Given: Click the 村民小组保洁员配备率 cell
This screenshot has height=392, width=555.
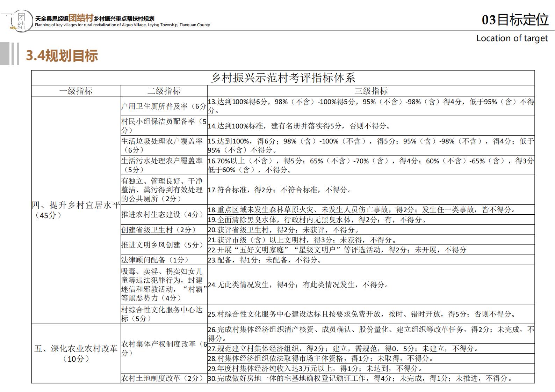Looking at the screenshot, I should [164, 126].
